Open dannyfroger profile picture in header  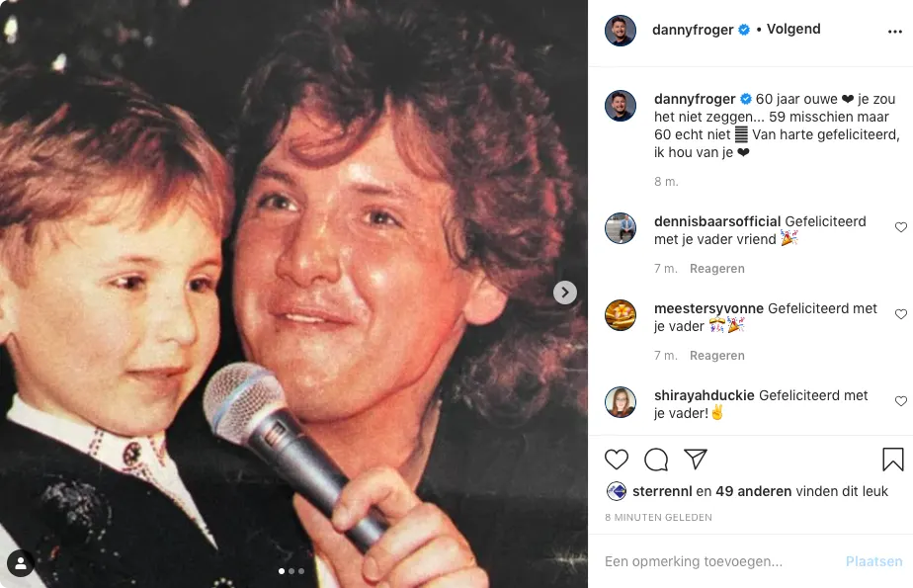tap(621, 31)
